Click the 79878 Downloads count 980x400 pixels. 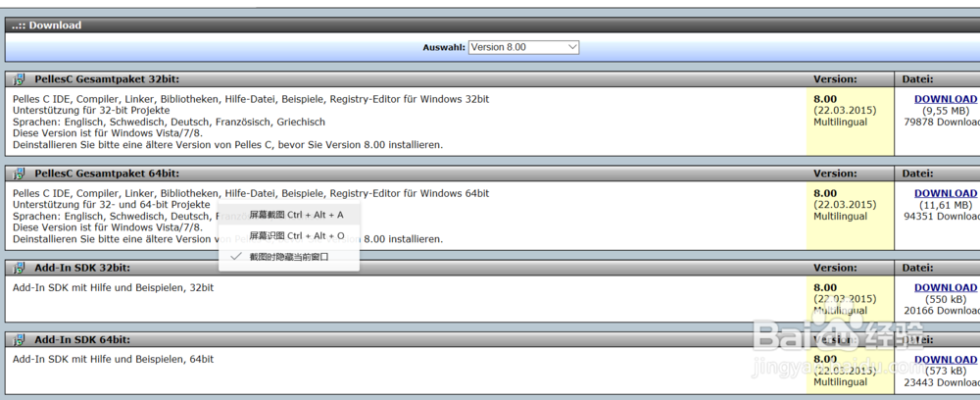tap(942, 122)
